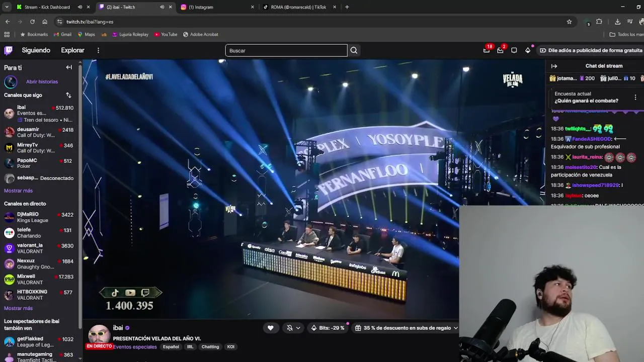Click the reload page icon
Viewport: 644px width, 362px height.
pyautogui.click(x=32, y=22)
